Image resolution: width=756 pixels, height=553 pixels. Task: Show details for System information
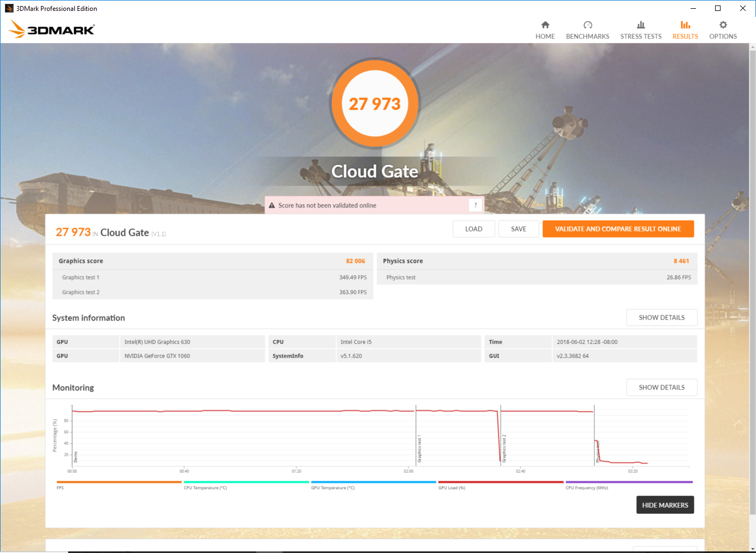(x=662, y=318)
